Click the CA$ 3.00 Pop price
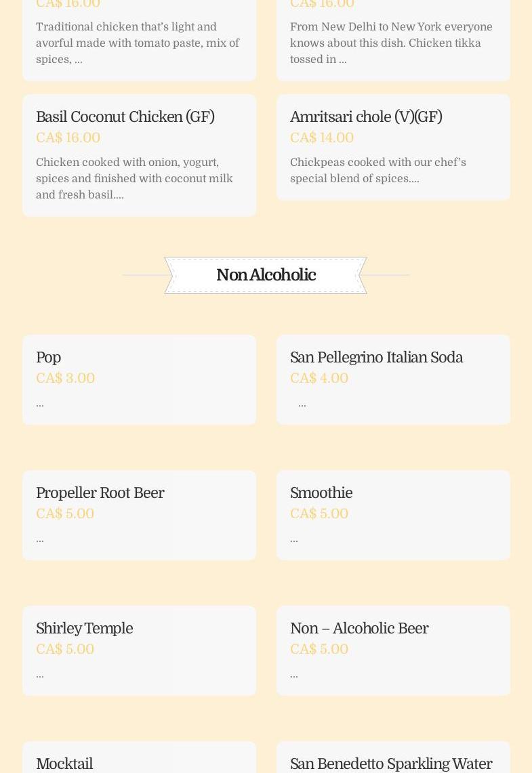 click(65, 378)
